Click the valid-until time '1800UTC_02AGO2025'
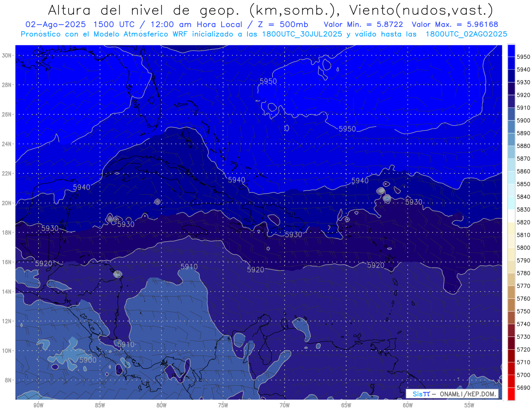This screenshot has height=411, width=532. click(x=466, y=34)
